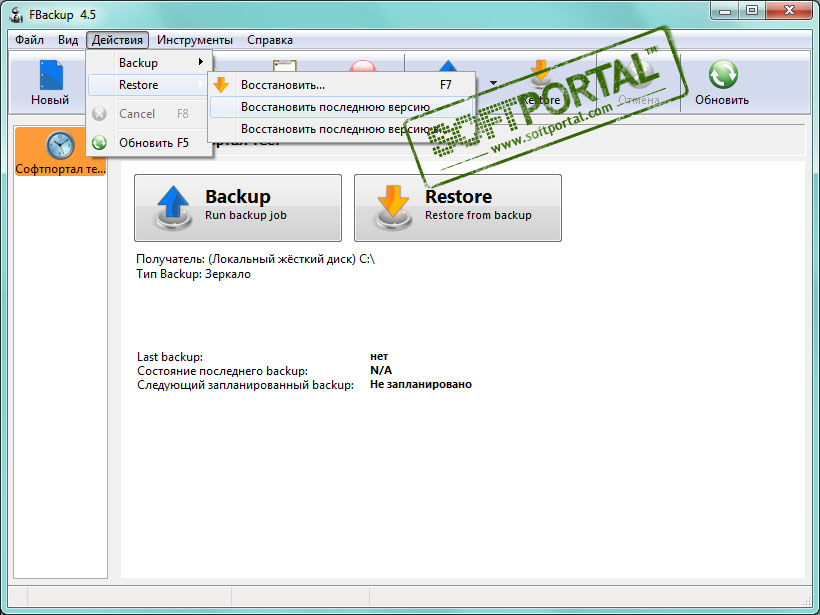Maximize the FBackup window
Viewport: 820px width, 615px height.
pos(752,10)
